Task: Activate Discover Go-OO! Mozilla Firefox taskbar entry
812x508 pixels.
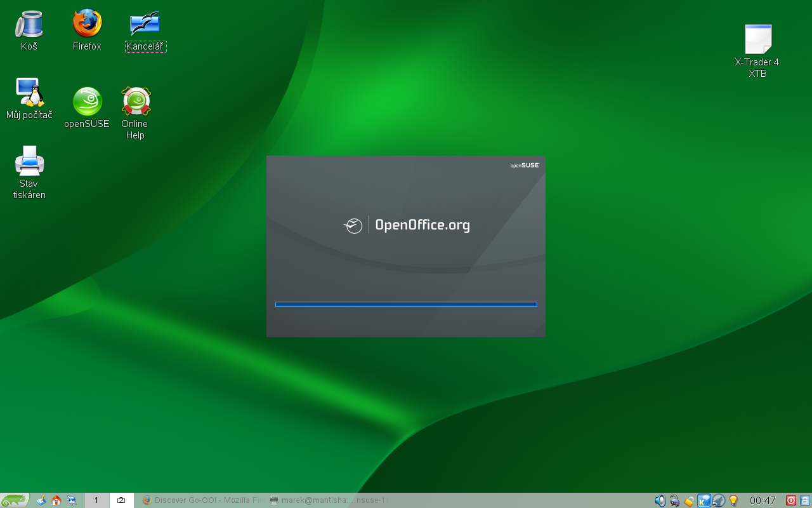Action: coord(202,500)
